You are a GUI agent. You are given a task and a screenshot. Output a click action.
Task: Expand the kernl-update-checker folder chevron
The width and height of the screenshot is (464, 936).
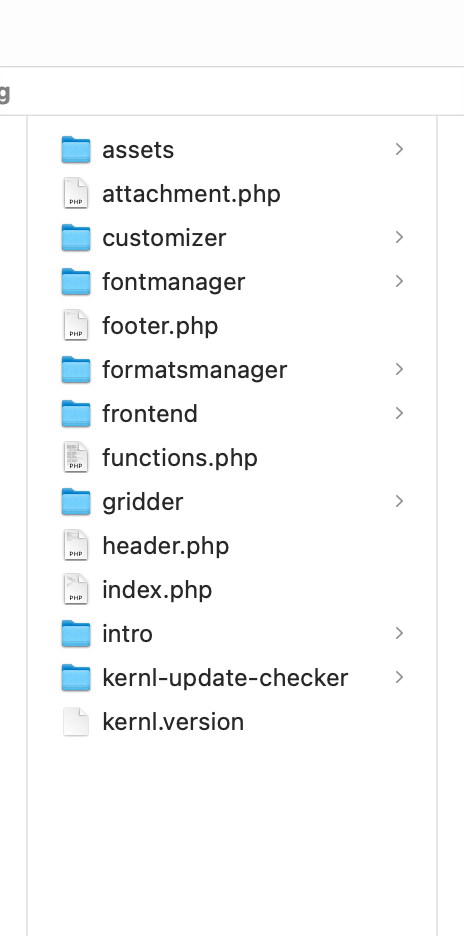[x=400, y=678]
